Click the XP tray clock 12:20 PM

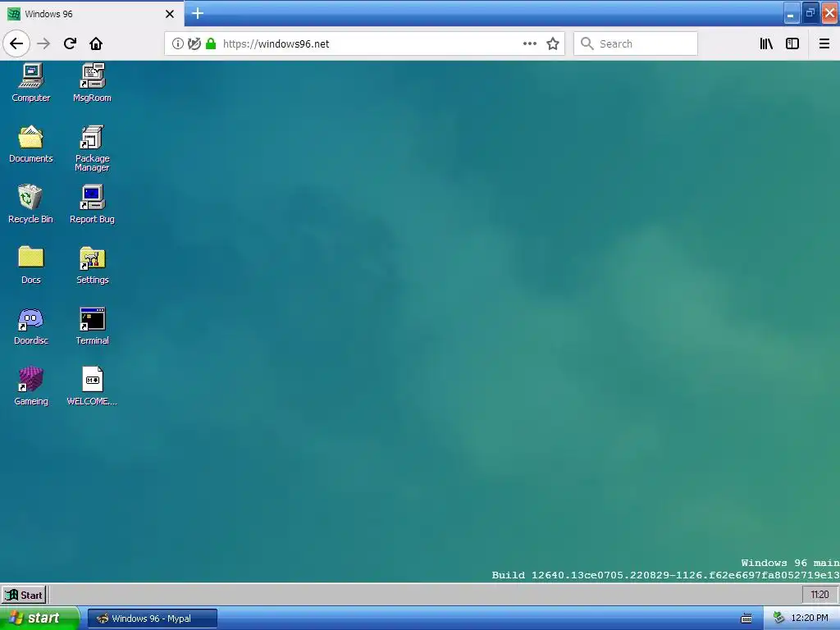(x=810, y=619)
